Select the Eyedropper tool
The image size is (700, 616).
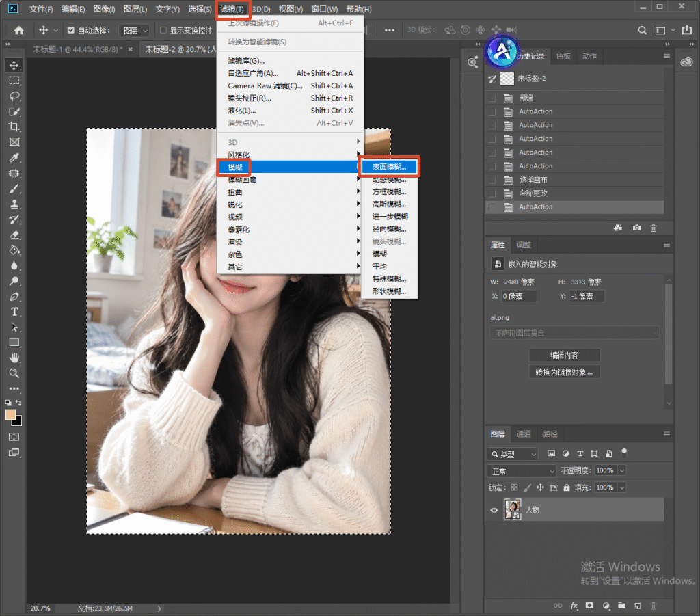click(x=14, y=157)
